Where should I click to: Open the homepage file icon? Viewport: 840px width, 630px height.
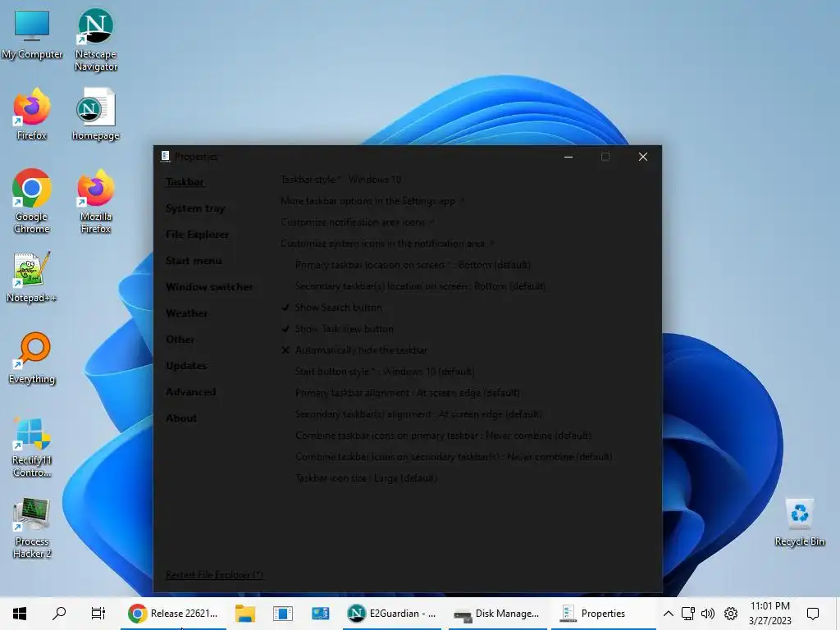click(x=95, y=114)
